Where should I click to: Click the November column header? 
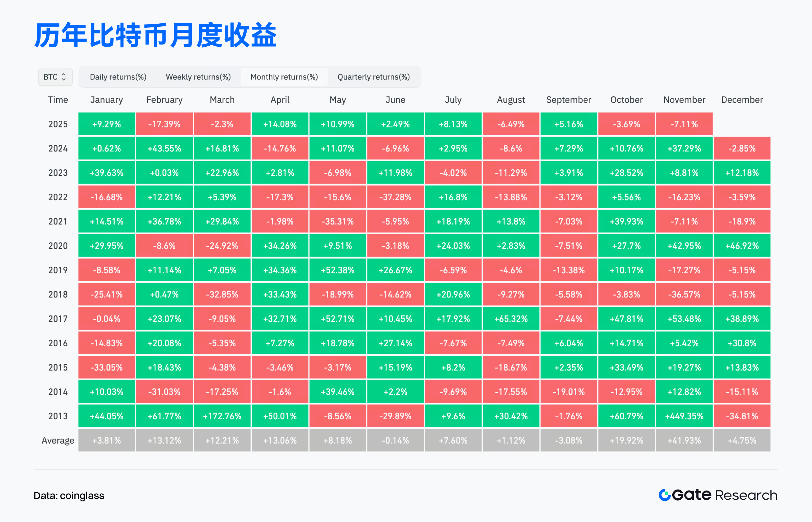(684, 100)
